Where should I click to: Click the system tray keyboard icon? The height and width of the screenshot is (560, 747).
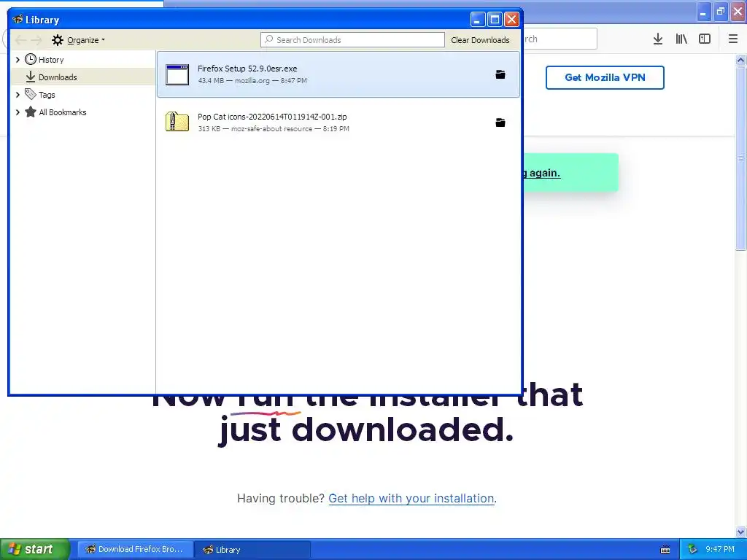click(x=665, y=550)
